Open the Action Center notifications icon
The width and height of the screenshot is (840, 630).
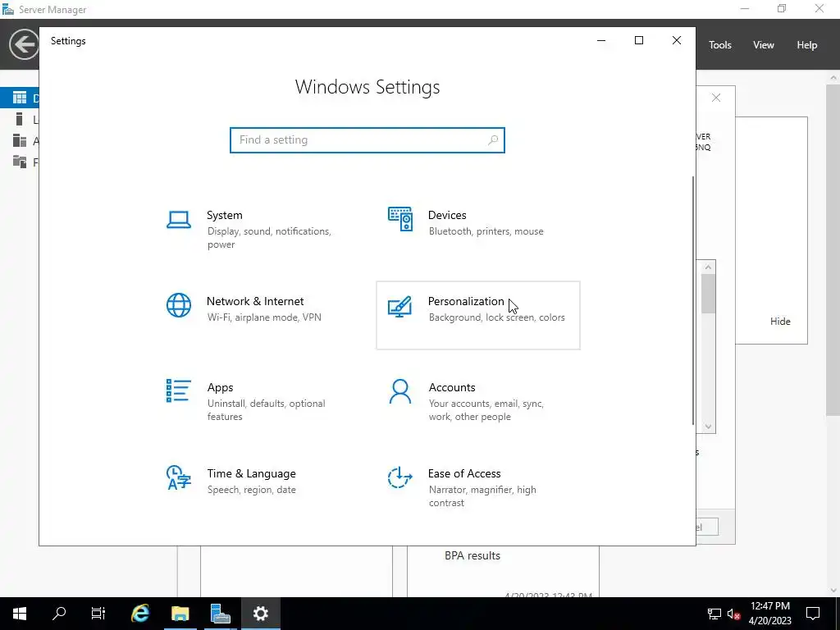[x=813, y=614]
